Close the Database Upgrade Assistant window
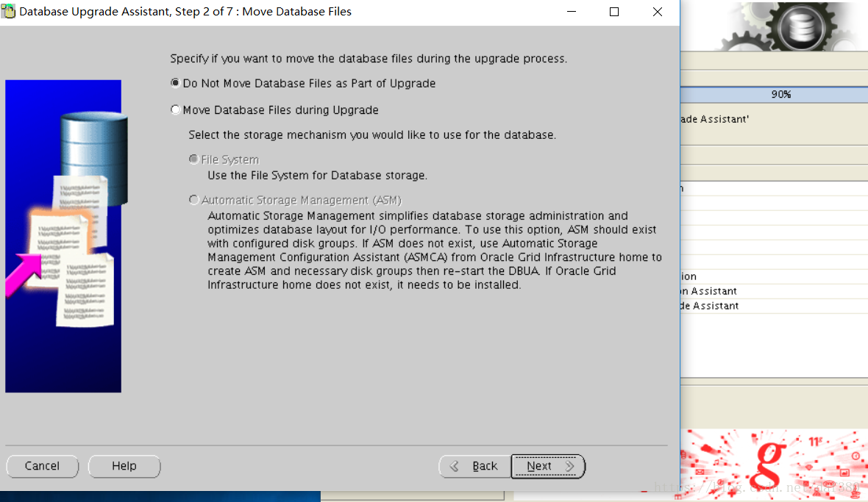Image resolution: width=868 pixels, height=502 pixels. pyautogui.click(x=657, y=12)
